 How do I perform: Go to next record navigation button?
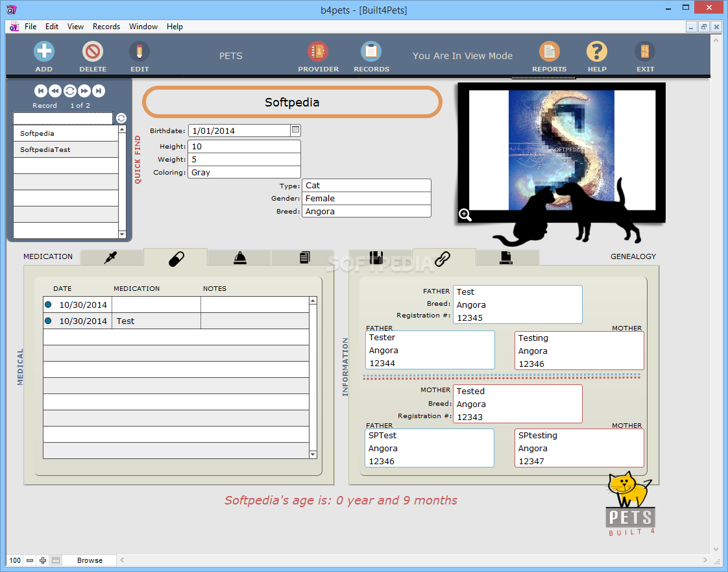click(84, 91)
